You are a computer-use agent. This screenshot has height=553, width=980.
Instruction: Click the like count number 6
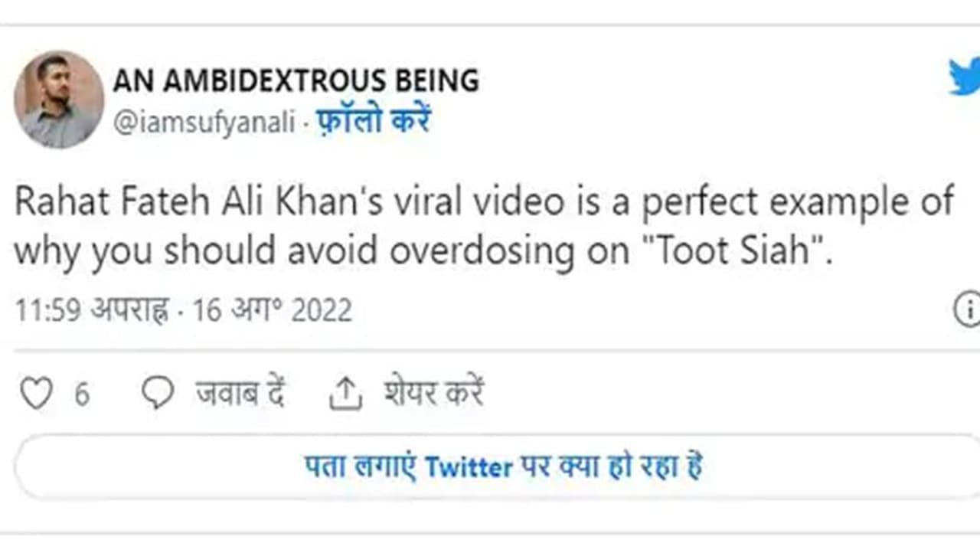[x=82, y=394]
